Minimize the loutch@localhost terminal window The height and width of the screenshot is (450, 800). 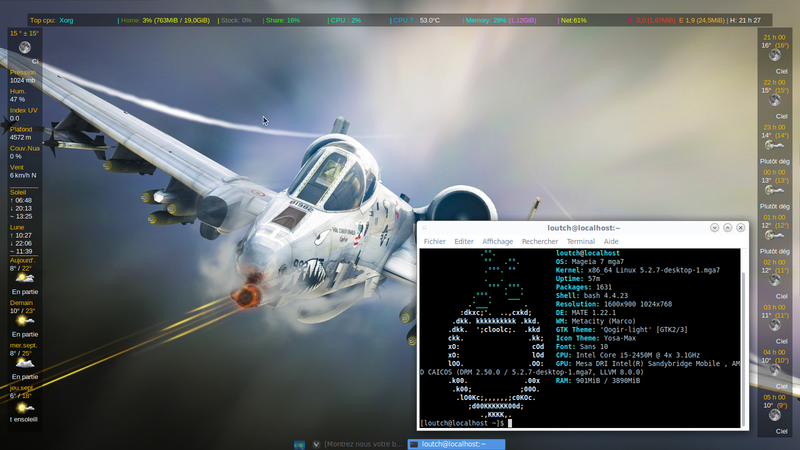[x=714, y=228]
